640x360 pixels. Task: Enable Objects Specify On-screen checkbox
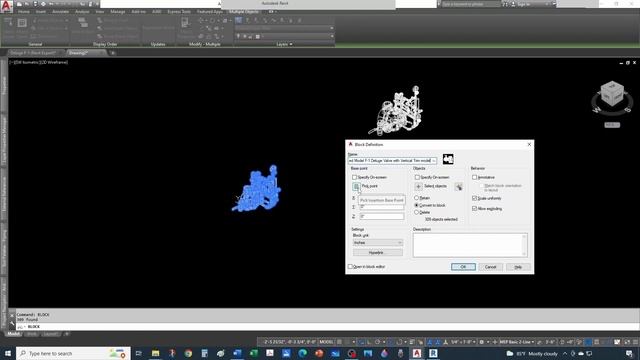click(x=417, y=177)
